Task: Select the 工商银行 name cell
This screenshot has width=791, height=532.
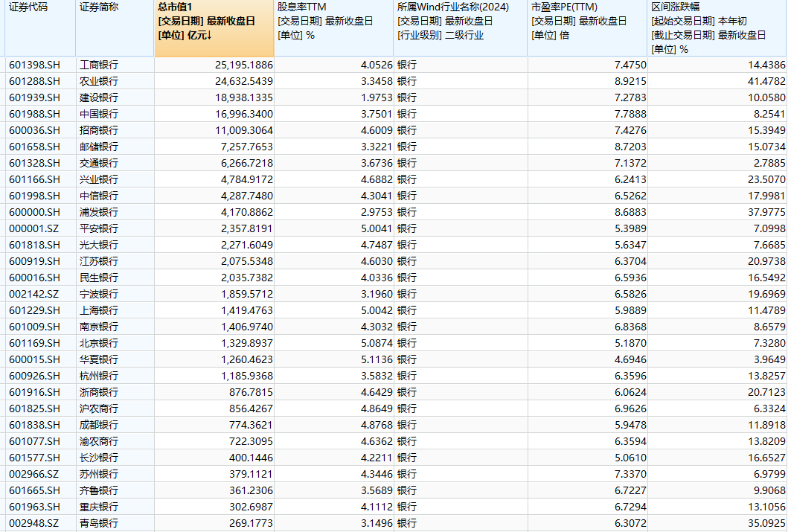Action: click(x=99, y=65)
